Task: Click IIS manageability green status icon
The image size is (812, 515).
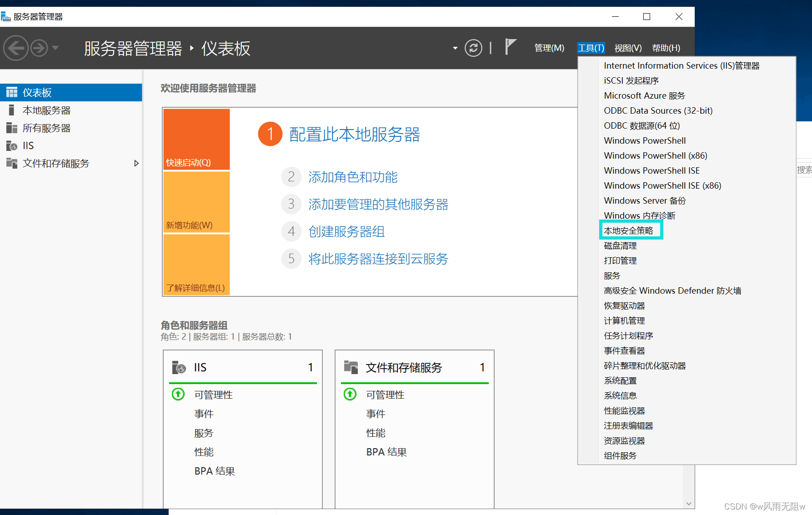Action: pos(178,394)
